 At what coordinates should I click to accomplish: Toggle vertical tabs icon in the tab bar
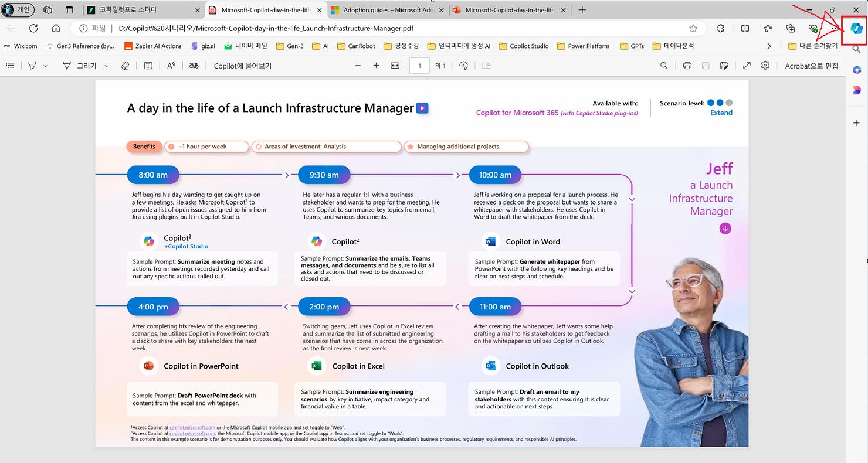click(x=69, y=10)
